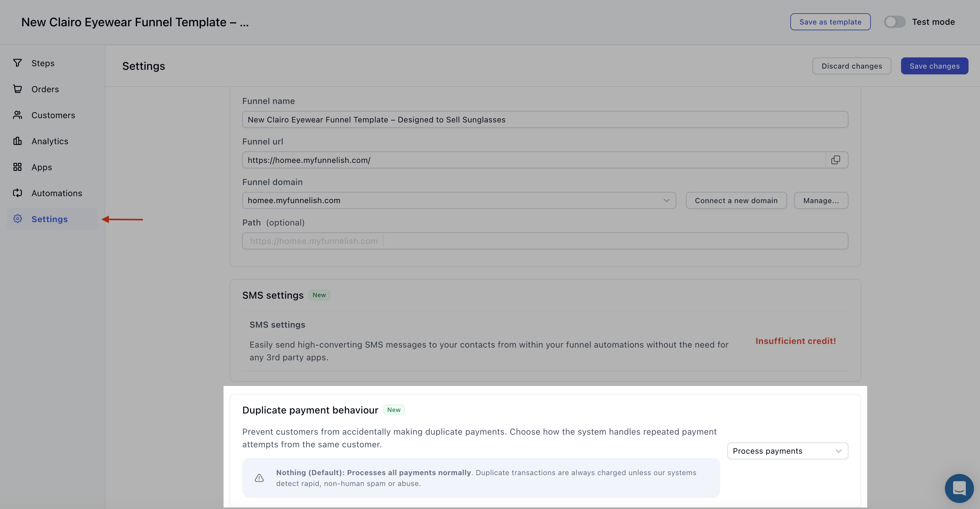Viewport: 980px width, 509px height.
Task: Go to the Analytics section
Action: (x=50, y=141)
